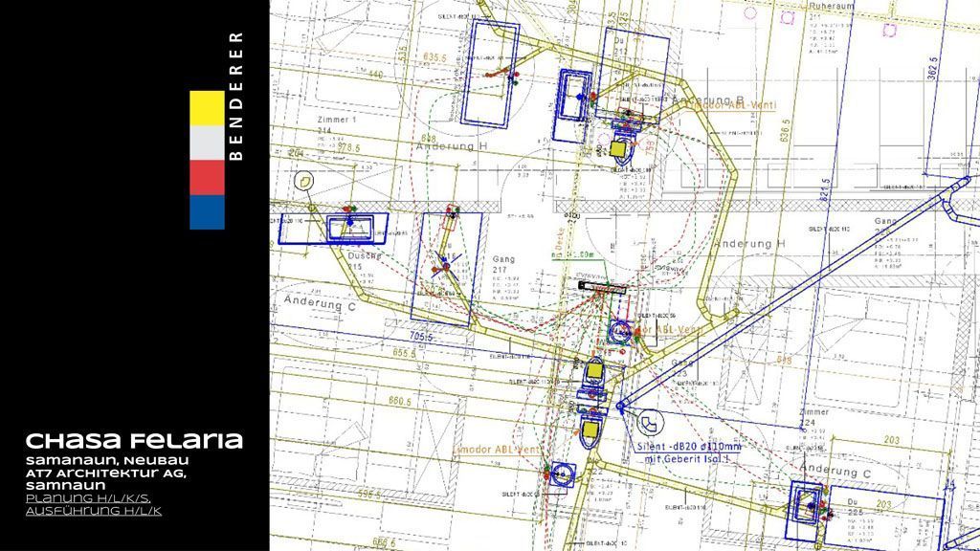Click the CHASA FELARIA project title
This screenshot has height=551, width=980.
(x=134, y=441)
